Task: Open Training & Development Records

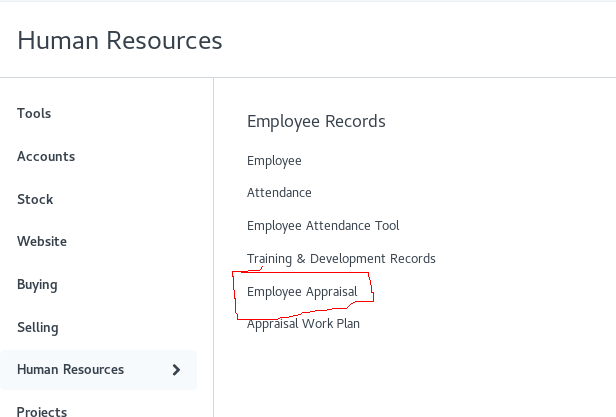Action: 341,259
